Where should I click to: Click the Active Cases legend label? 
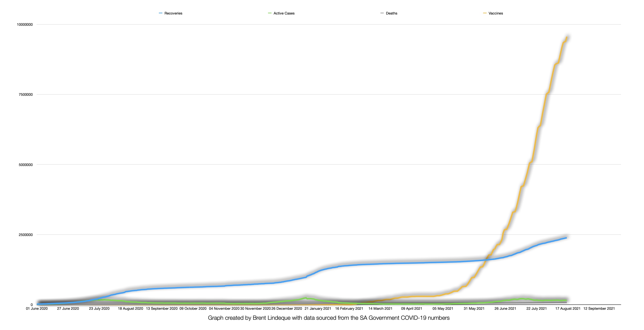284,13
